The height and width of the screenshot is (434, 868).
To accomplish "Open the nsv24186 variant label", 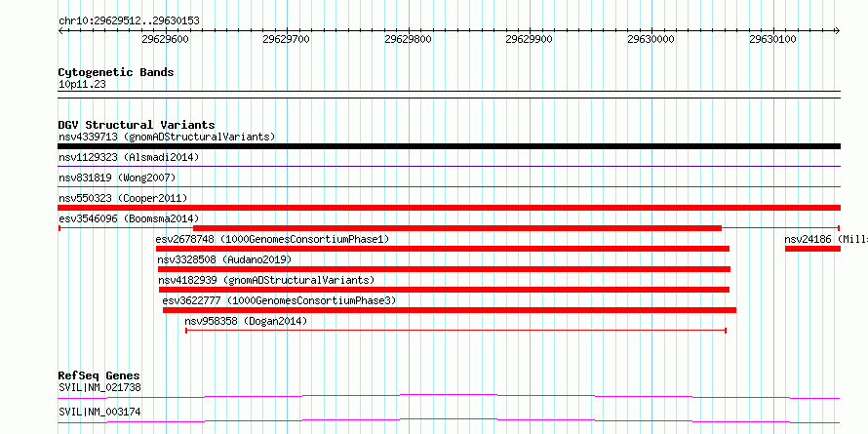I will (826, 239).
